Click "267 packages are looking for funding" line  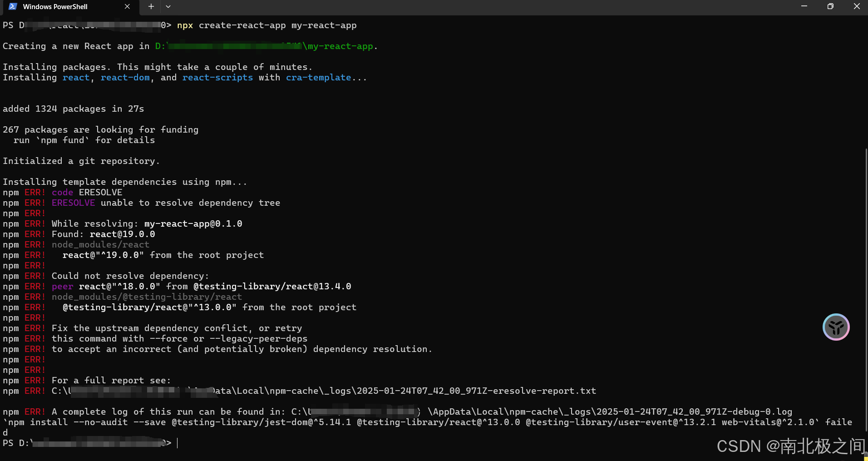[100, 130]
